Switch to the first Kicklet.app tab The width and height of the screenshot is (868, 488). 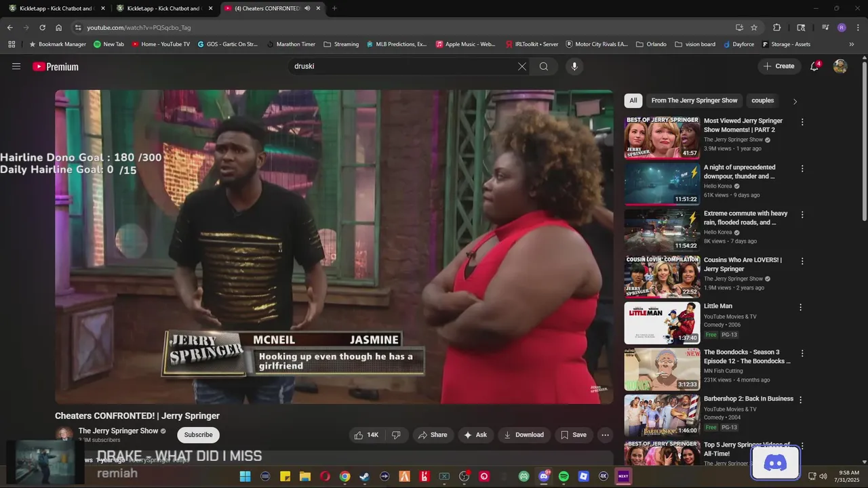click(56, 8)
